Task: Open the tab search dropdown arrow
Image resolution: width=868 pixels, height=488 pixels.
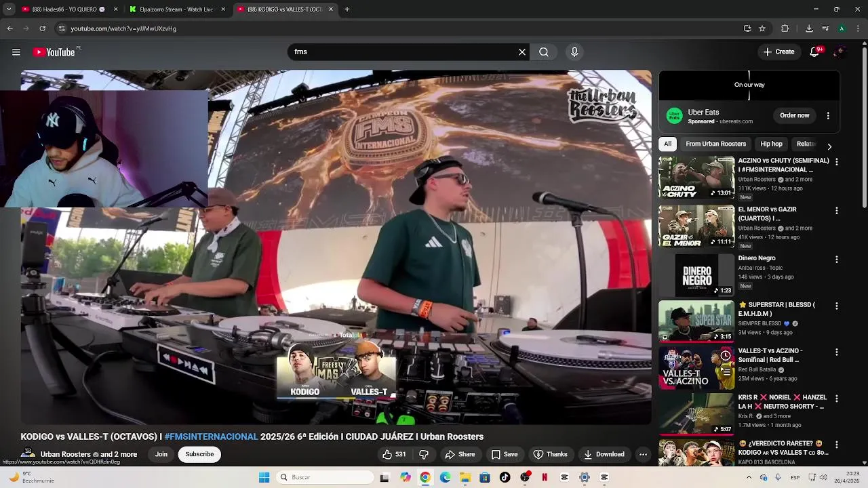Action: point(9,9)
